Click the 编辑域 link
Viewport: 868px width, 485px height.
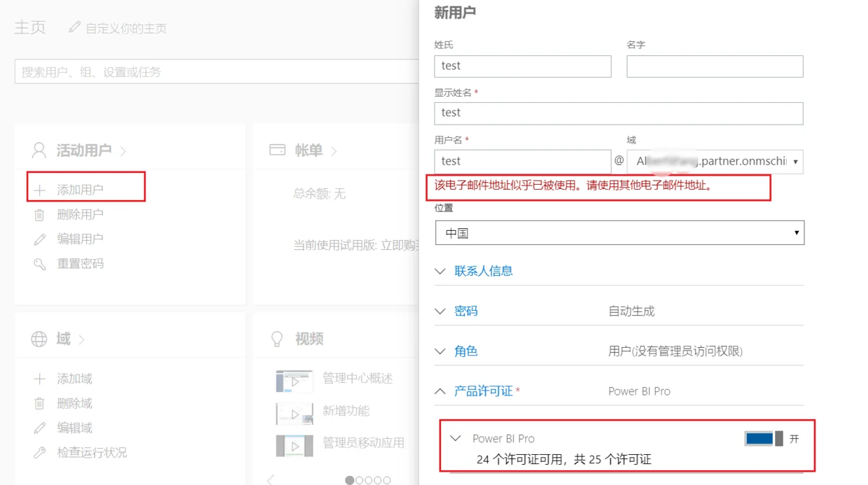75,428
